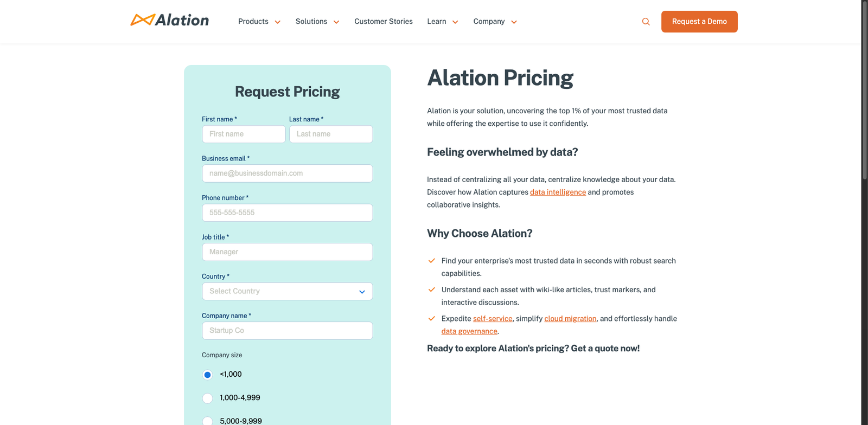This screenshot has height=425, width=868.
Task: Open the Select Country dropdown
Action: (287, 291)
